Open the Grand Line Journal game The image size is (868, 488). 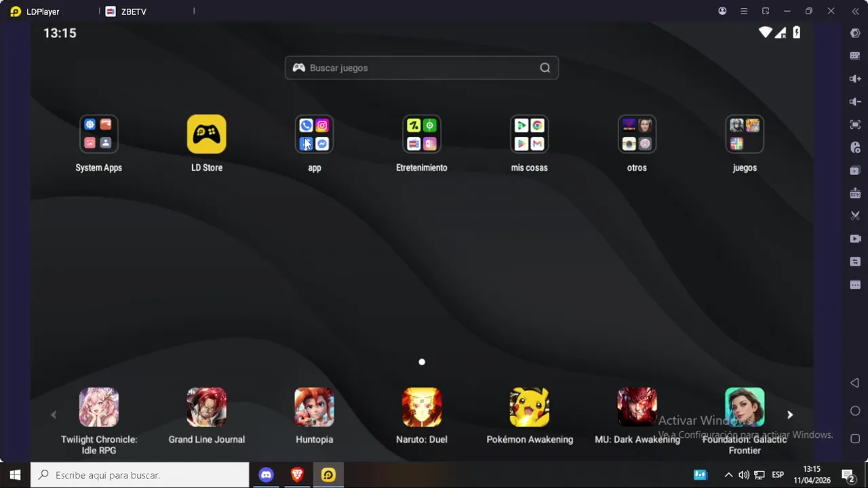tap(207, 407)
